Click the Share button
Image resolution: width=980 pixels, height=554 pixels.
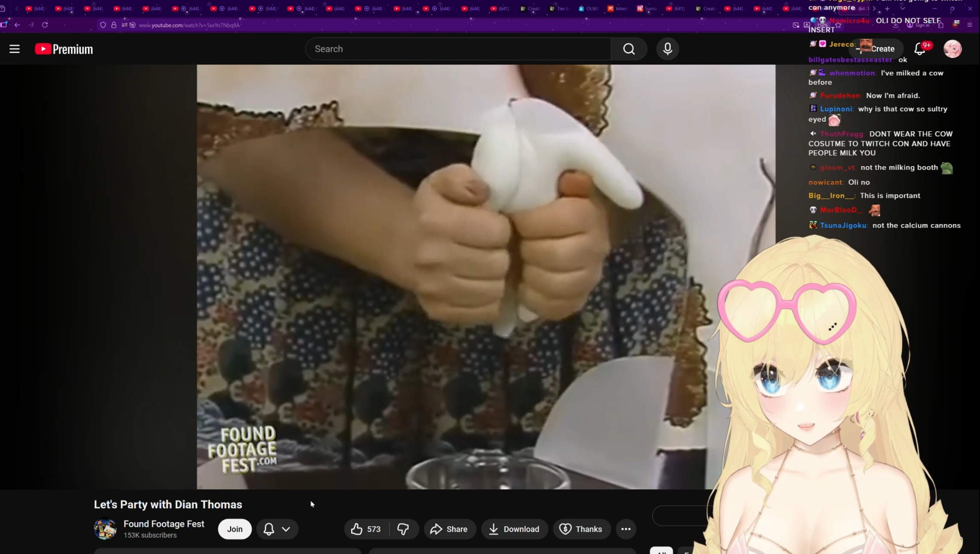point(449,529)
